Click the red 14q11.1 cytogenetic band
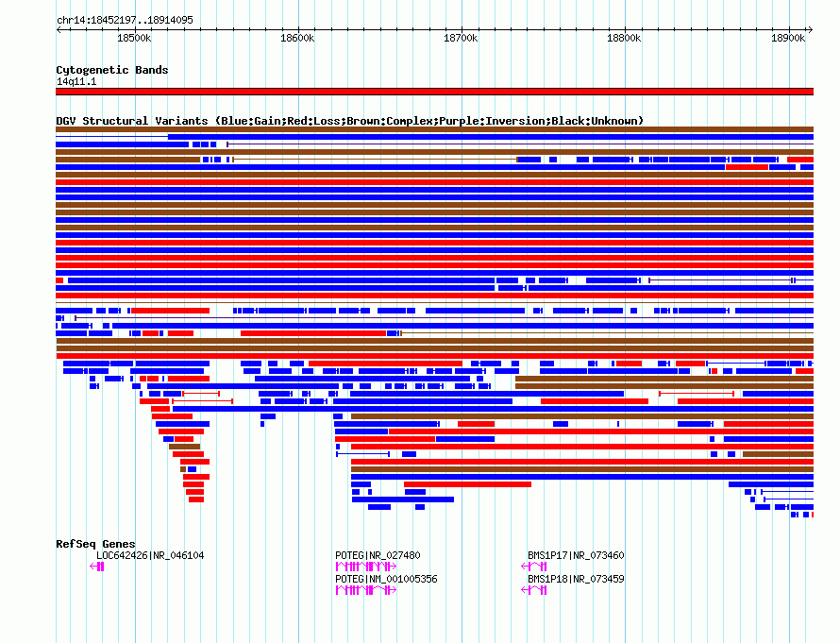The image size is (840, 643). point(434,92)
